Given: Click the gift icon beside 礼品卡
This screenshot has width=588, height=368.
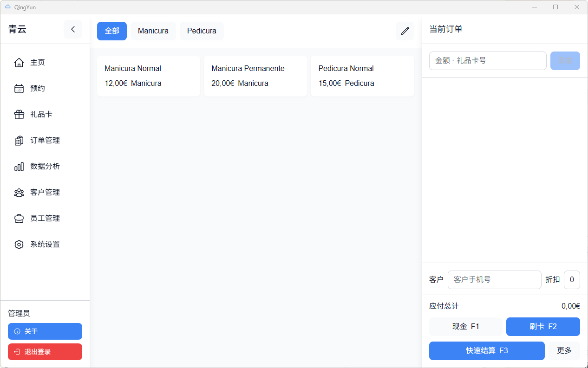Looking at the screenshot, I should 19,114.
